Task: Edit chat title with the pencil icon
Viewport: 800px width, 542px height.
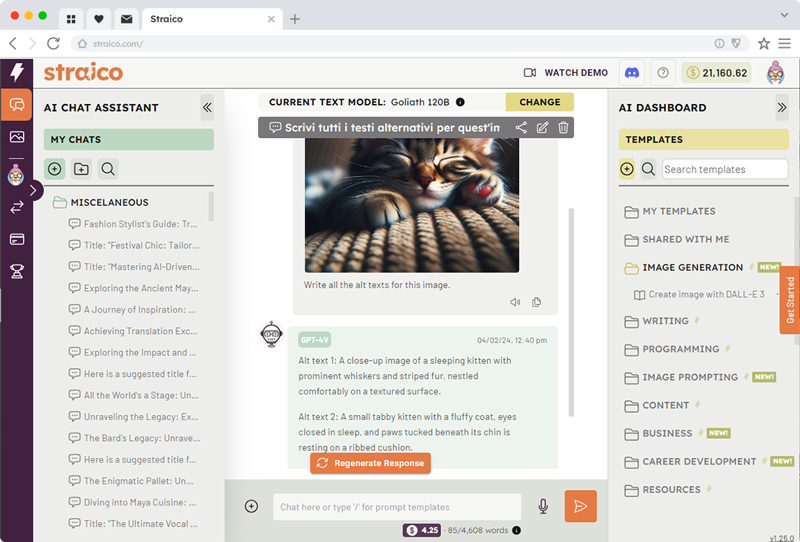Action: pyautogui.click(x=542, y=128)
